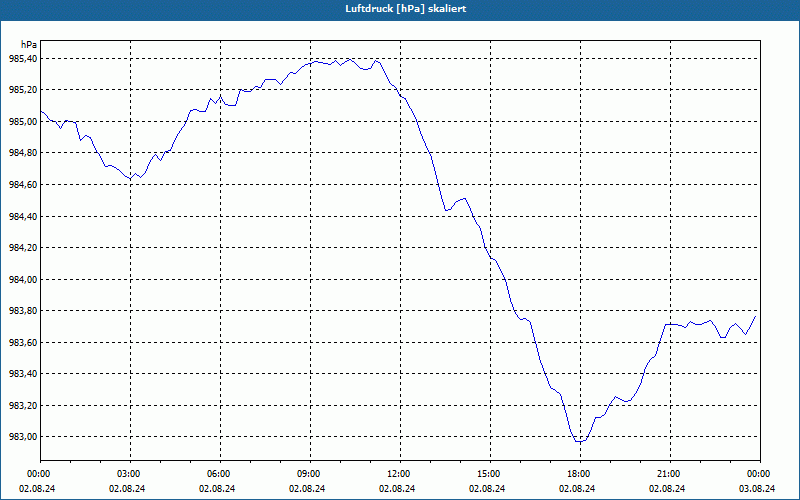Click the "15:00" time label

click(x=488, y=474)
